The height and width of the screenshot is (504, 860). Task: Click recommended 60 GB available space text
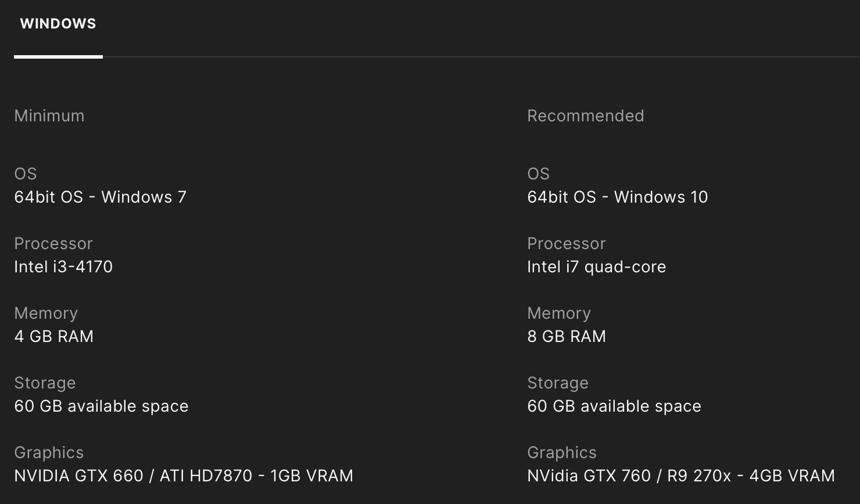click(x=614, y=406)
